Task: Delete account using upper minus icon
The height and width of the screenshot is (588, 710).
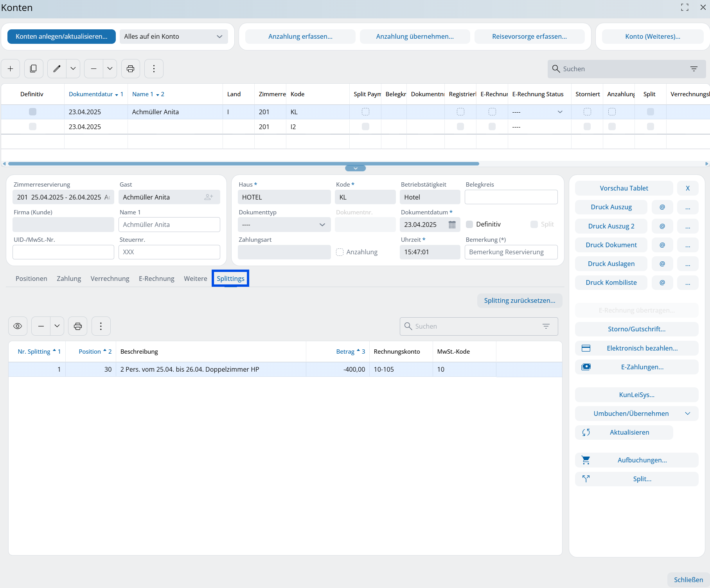Action: point(94,69)
